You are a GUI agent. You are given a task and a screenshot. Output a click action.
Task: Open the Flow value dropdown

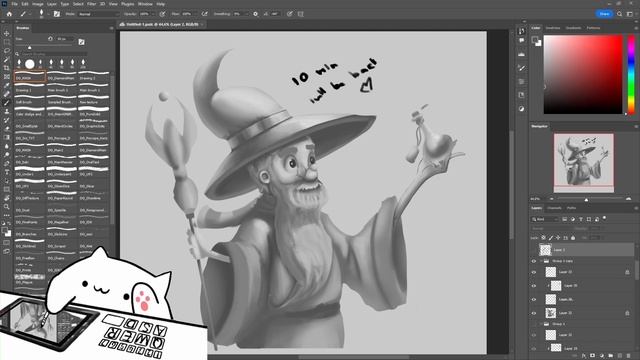(x=196, y=14)
